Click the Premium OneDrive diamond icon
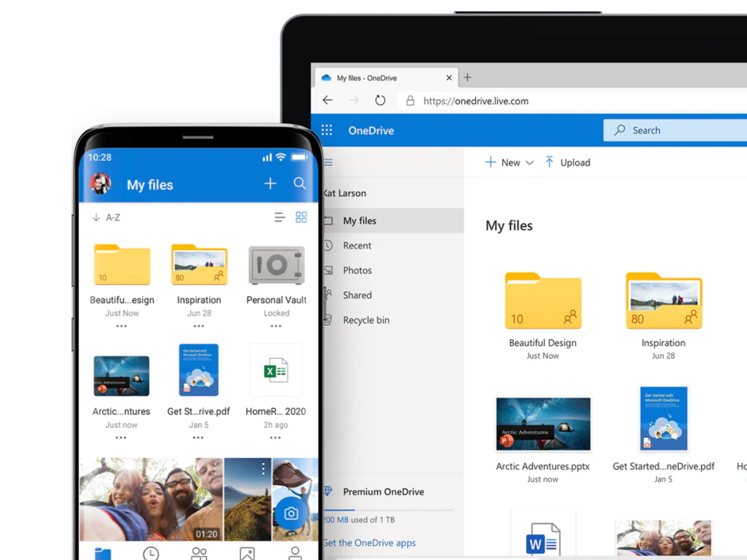This screenshot has height=560, width=747. (328, 491)
